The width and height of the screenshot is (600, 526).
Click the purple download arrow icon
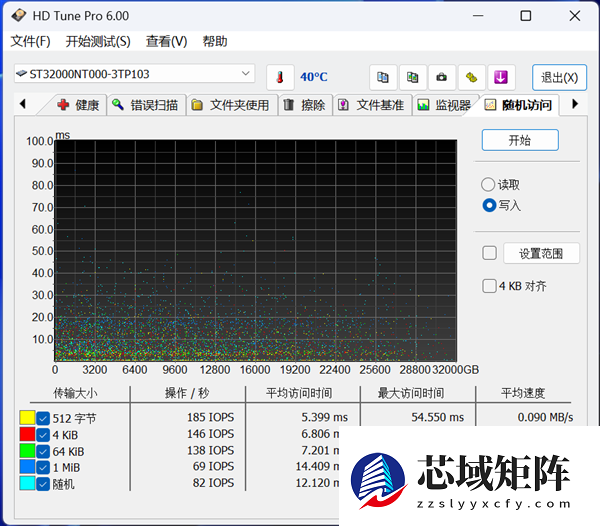pos(501,77)
